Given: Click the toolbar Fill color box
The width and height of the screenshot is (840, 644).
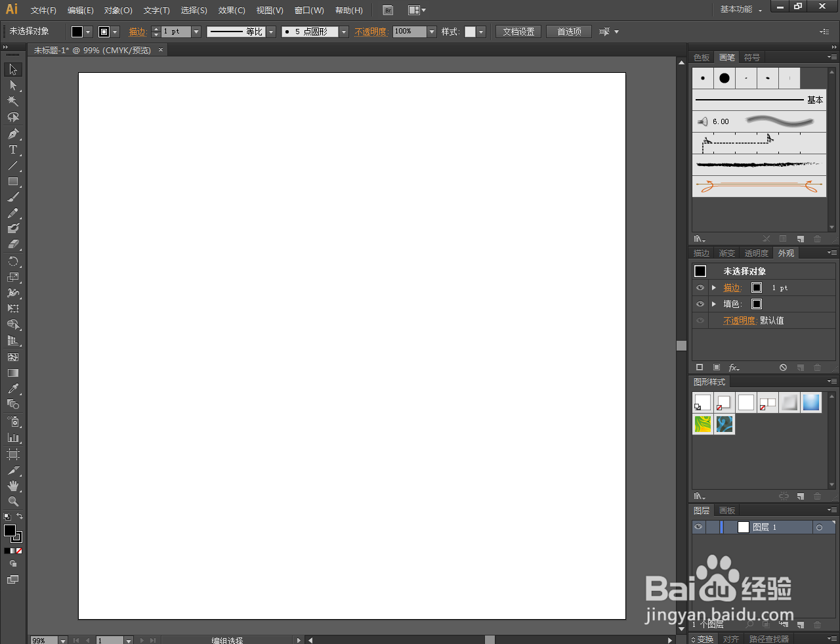Looking at the screenshot, I should pos(10,530).
